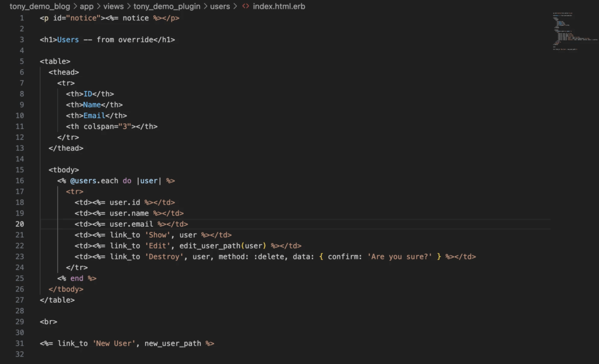The height and width of the screenshot is (364, 599).
Task: Expand the users breadcrumb folder
Action: [220, 6]
